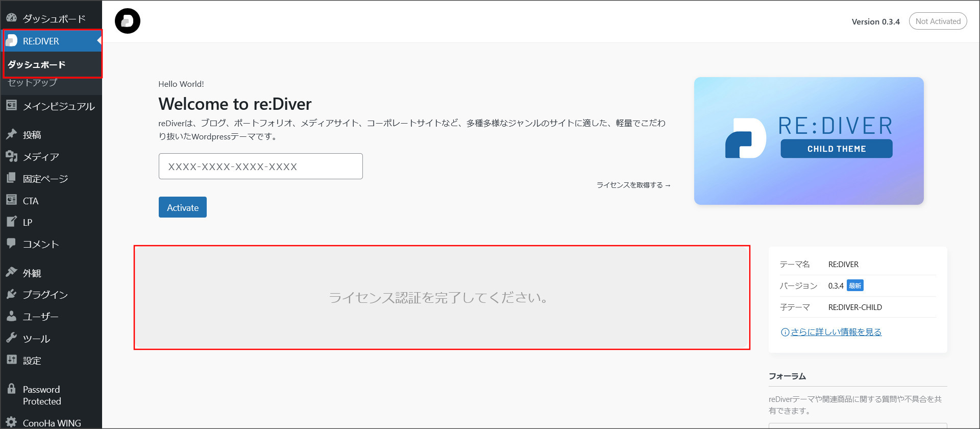Select セットアップ in the RE:DIVER submenu
Viewport: 980px width, 429px height.
tap(32, 83)
